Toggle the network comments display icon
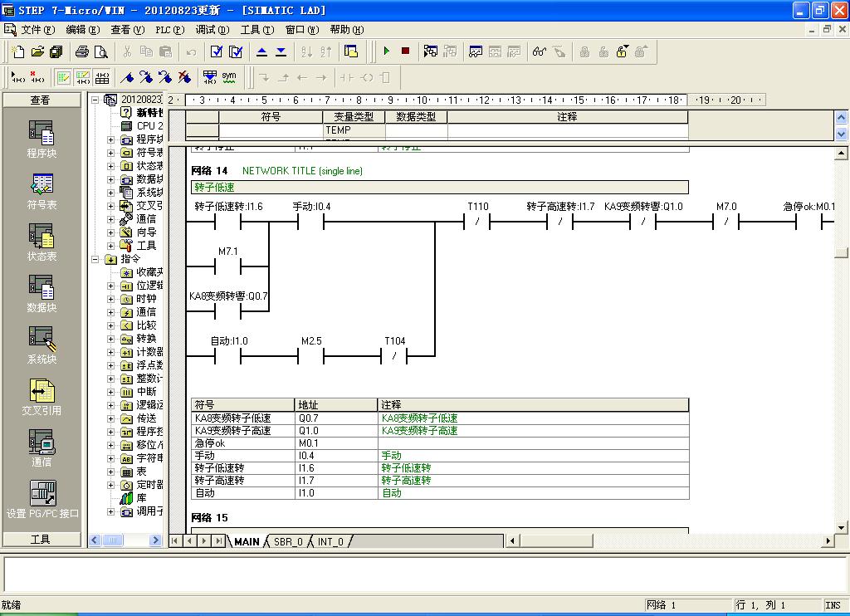Screen dimensions: 850x616 tap(82, 77)
